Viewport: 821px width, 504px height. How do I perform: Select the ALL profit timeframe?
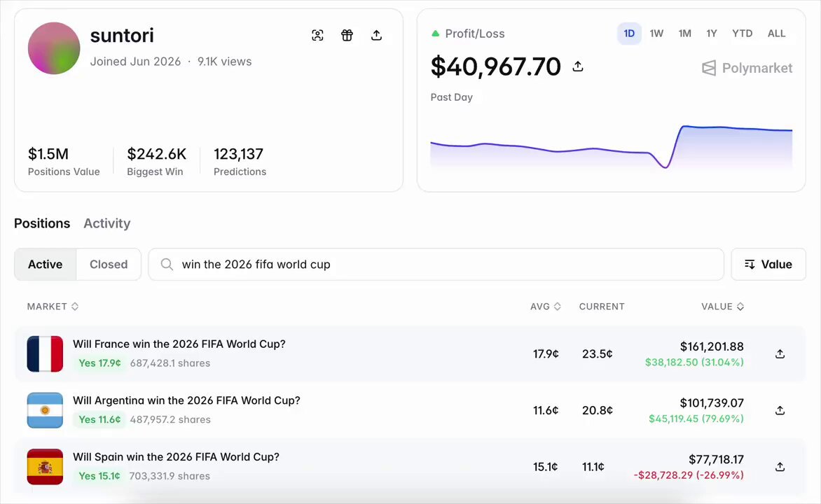[x=776, y=34]
